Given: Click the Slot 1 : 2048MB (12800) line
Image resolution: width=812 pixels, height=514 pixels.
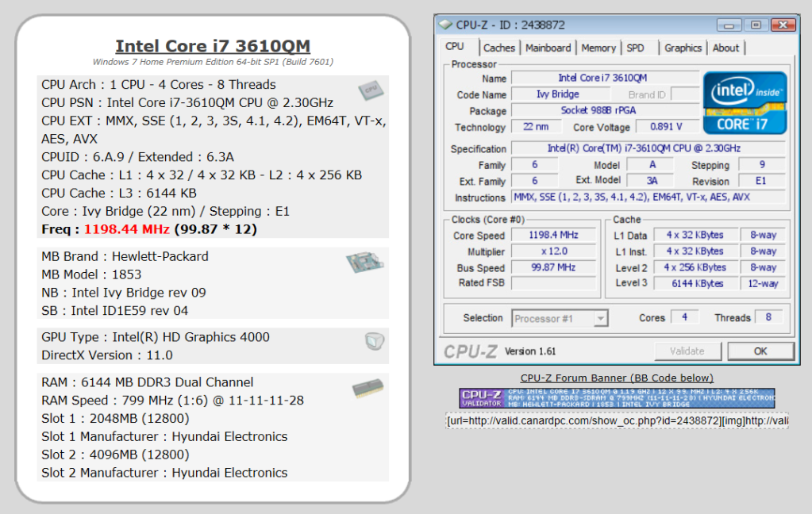Looking at the screenshot, I should (115, 418).
